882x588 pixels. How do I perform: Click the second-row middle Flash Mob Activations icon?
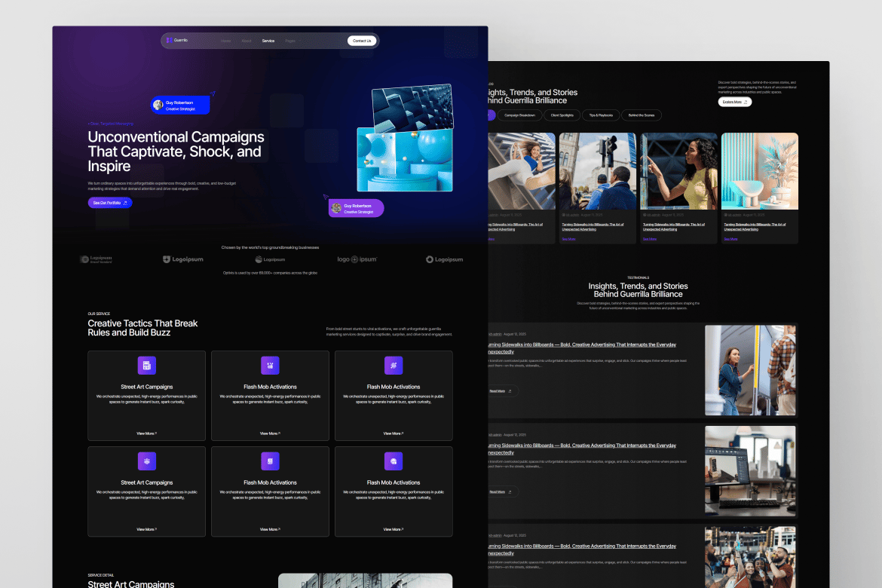[270, 461]
